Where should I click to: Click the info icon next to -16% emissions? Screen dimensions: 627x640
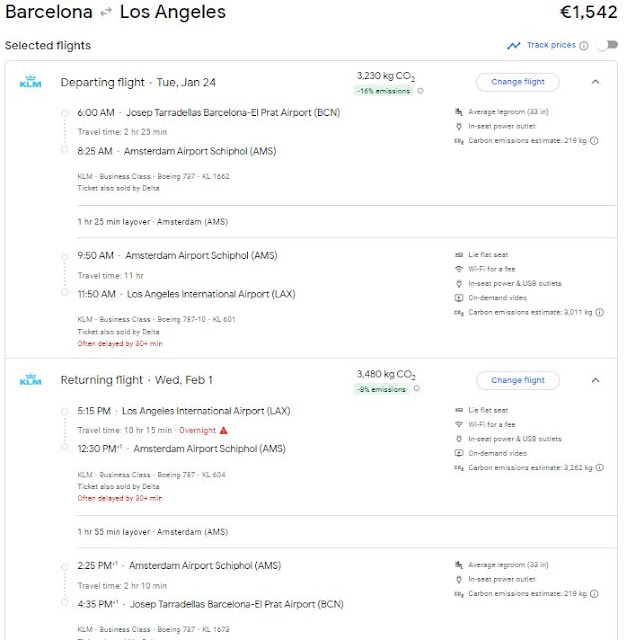point(420,91)
